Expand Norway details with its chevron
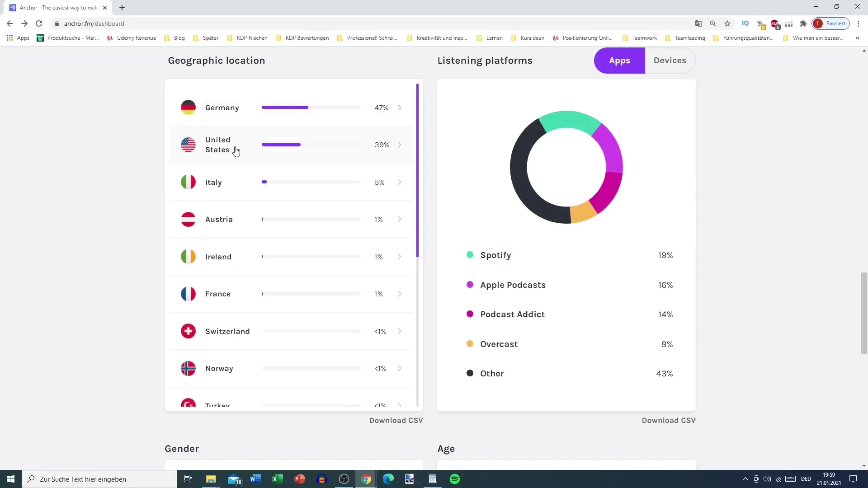 pos(400,368)
